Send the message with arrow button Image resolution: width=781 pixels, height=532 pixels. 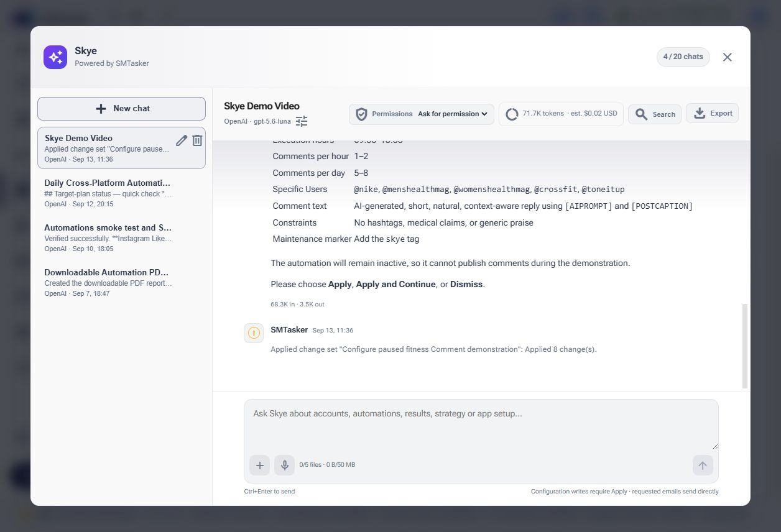tap(703, 465)
